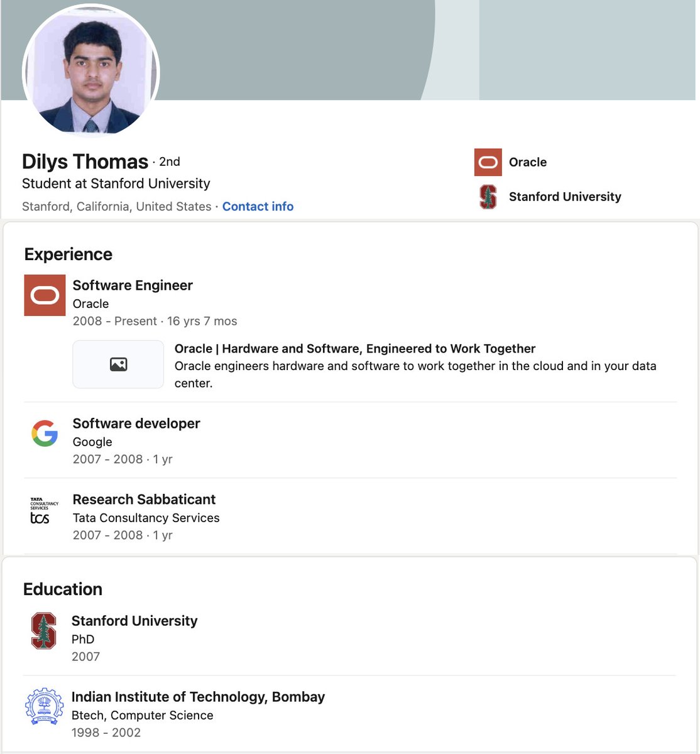
Task: Click the Education section heading
Action: 63,589
